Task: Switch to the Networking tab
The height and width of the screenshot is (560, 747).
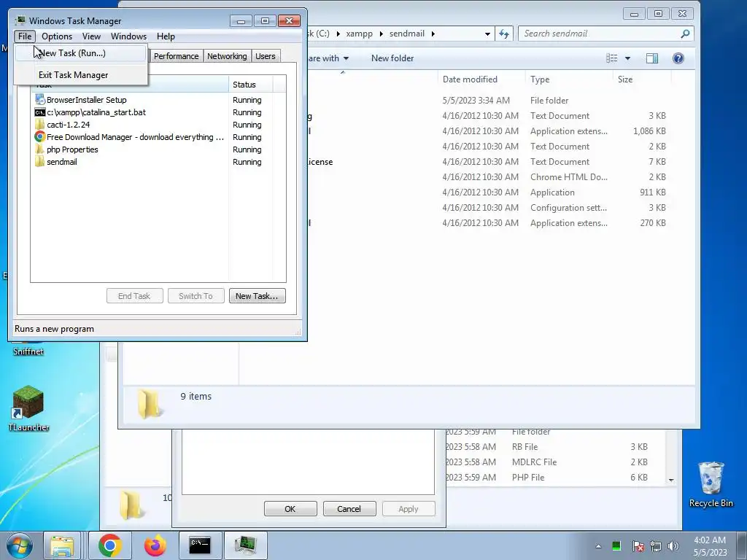Action: tap(227, 56)
